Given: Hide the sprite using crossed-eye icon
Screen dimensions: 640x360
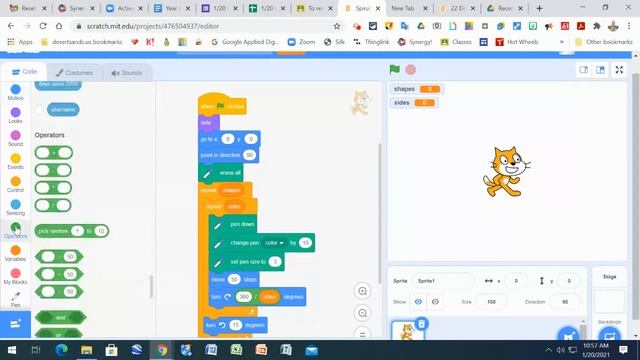Looking at the screenshot, I should [435, 302].
